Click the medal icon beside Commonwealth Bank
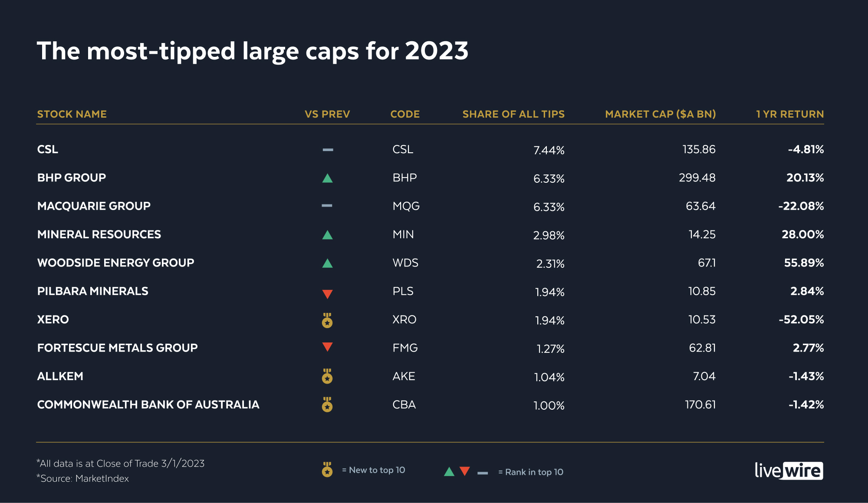Image resolution: width=868 pixels, height=503 pixels. click(327, 404)
